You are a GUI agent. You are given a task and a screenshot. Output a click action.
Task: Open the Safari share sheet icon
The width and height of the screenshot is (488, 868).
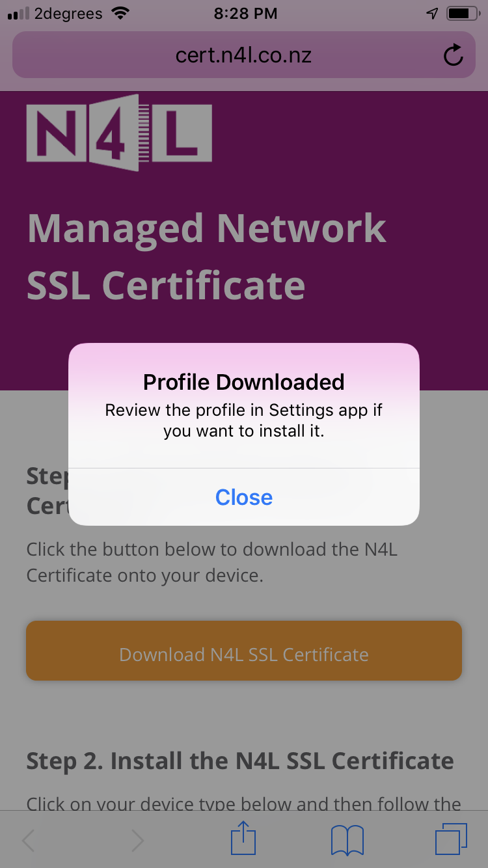click(x=243, y=839)
